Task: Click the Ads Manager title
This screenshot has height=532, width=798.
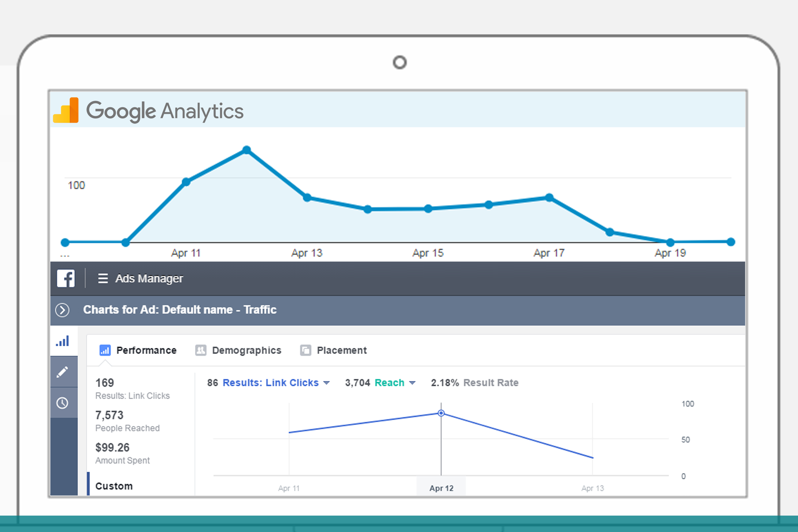Action: click(x=149, y=279)
